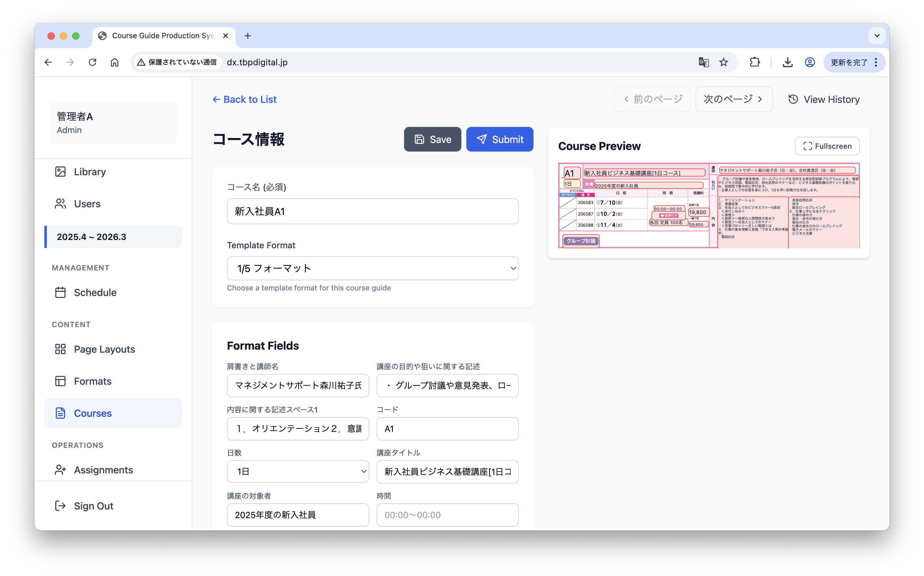Open the Assignments view

[103, 470]
